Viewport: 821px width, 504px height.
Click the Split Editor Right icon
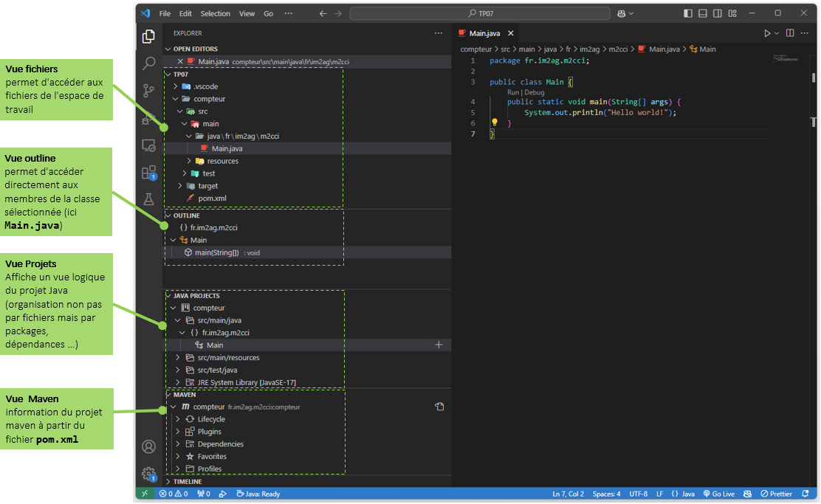click(x=790, y=33)
